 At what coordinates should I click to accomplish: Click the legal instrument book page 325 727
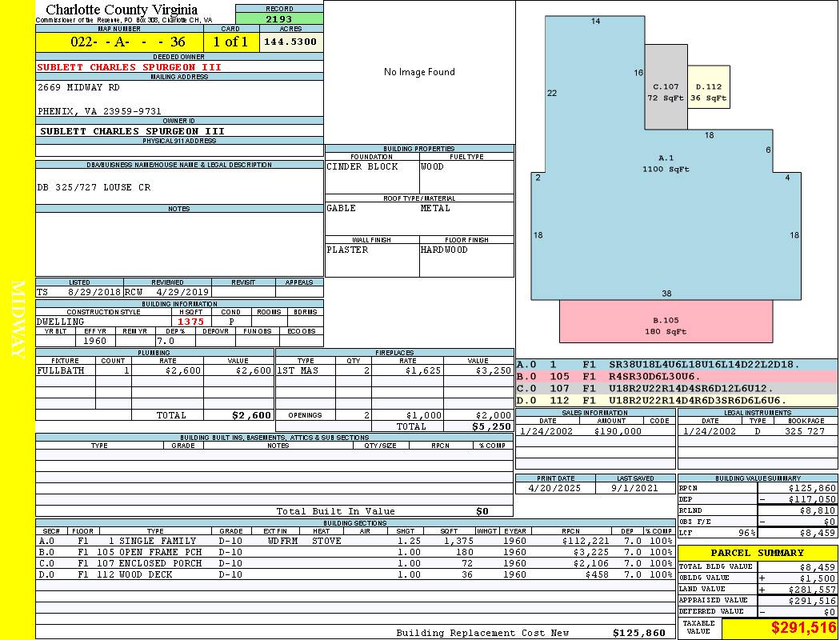(804, 431)
